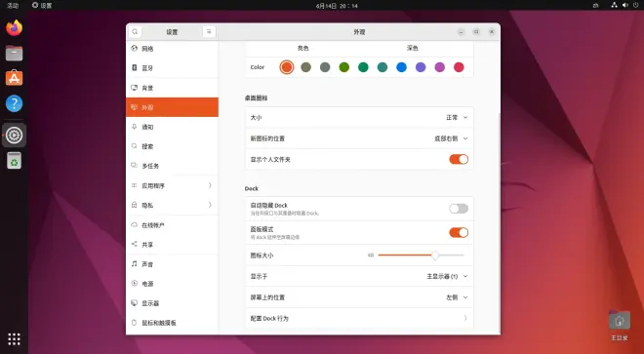644x354 pixels.
Task: Click the 显示器 monitor icon
Action: [134, 302]
